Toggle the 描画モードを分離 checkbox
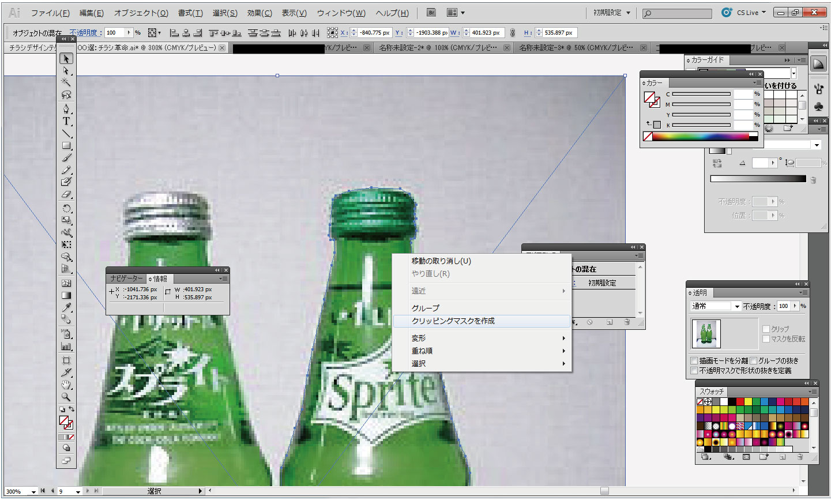The width and height of the screenshot is (831, 504). pyautogui.click(x=694, y=360)
